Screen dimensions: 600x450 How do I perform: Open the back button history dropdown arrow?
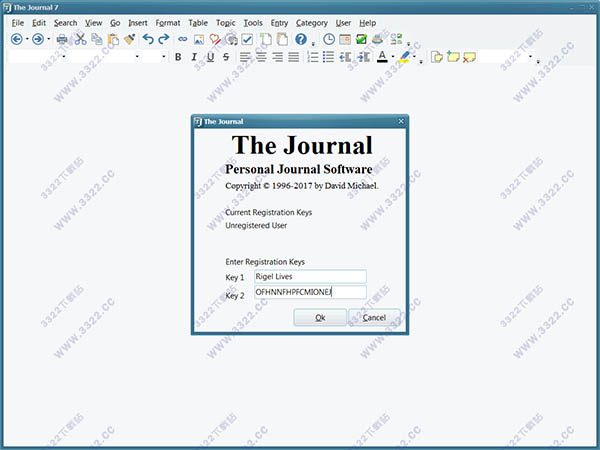click(27, 39)
